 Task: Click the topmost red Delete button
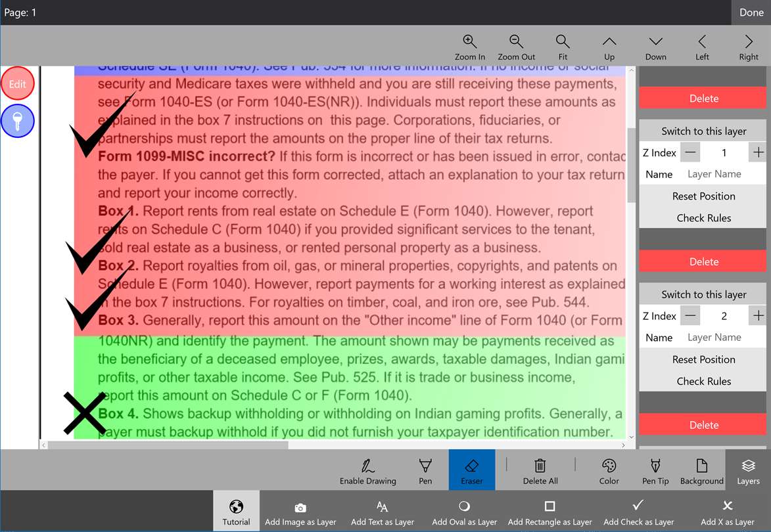(703, 99)
